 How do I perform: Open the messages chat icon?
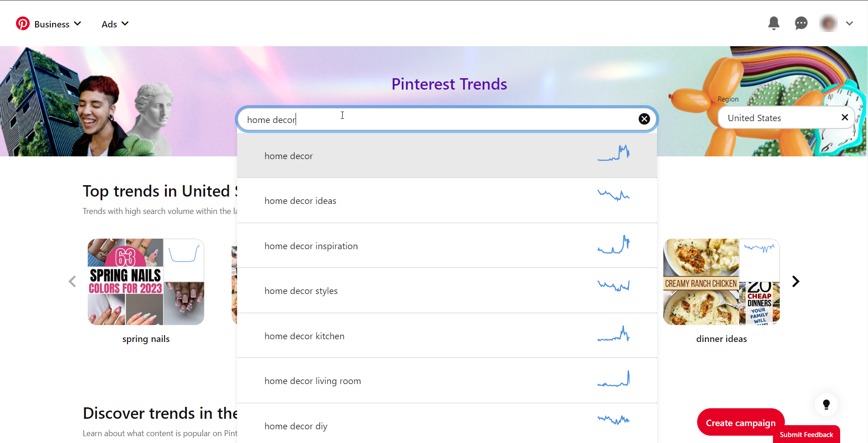801,23
